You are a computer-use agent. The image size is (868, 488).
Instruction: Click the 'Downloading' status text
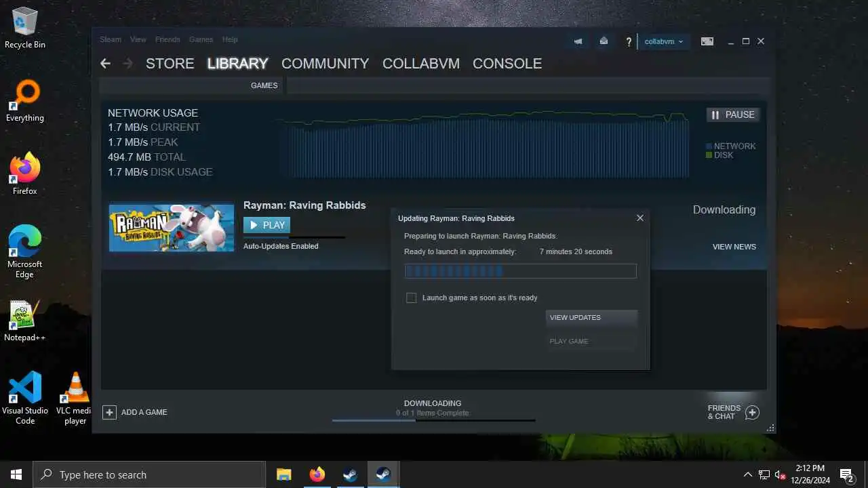[x=724, y=210]
